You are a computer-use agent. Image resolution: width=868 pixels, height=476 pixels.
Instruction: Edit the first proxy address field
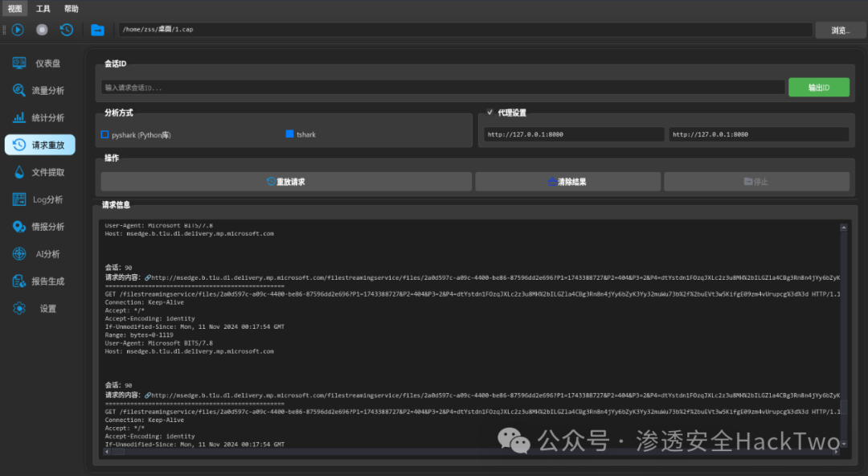[x=574, y=134]
